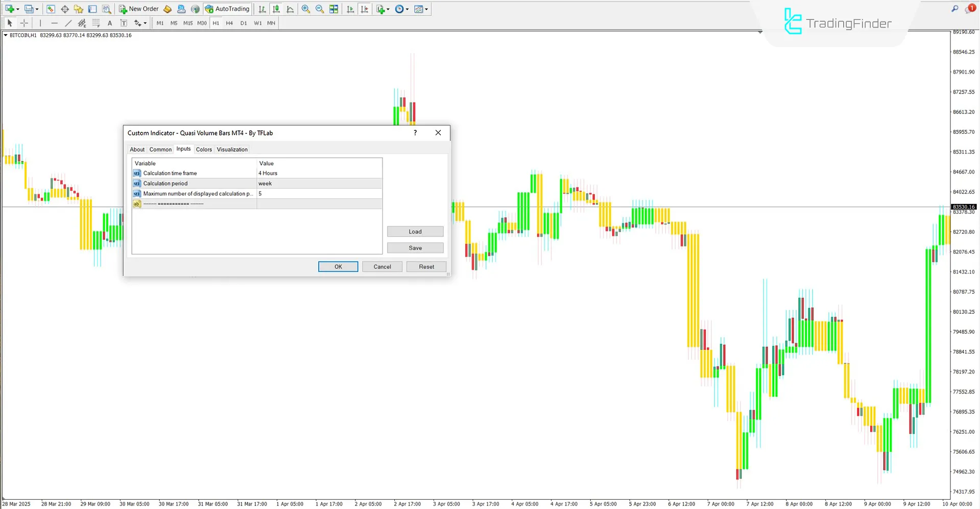Click the Zoom In magnifier icon
This screenshot has width=980, height=509.
[x=305, y=9]
